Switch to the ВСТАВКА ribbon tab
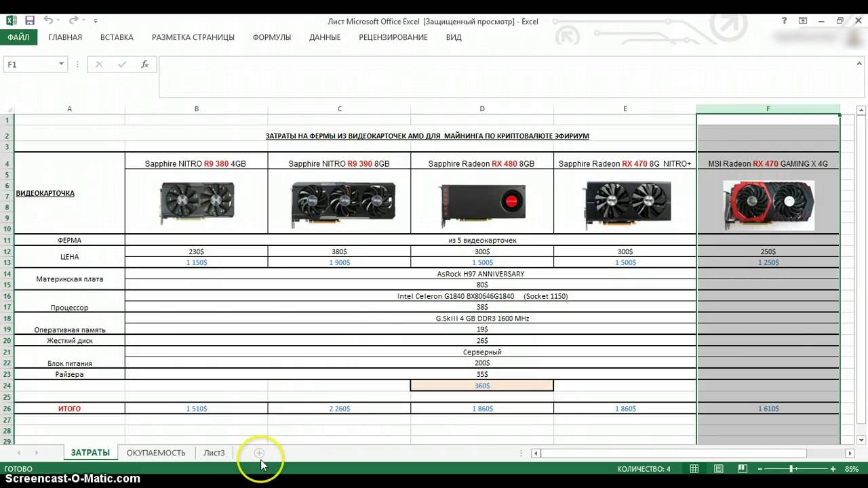The image size is (868, 488). [117, 37]
